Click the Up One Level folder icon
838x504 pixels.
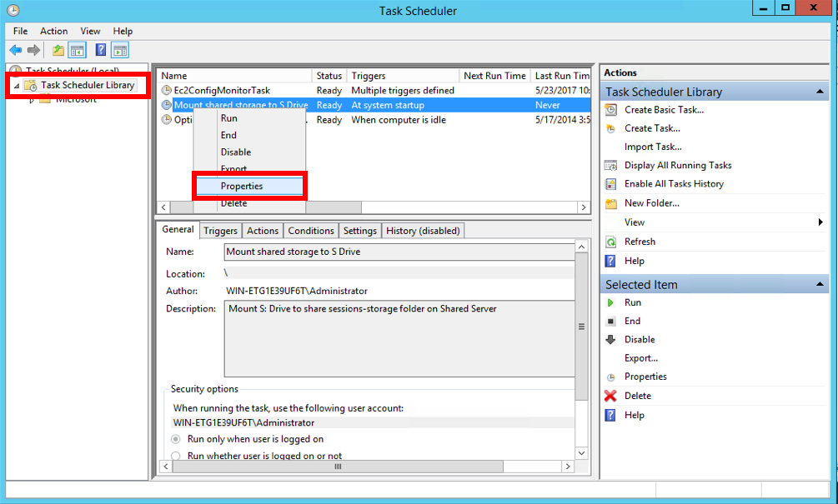click(x=58, y=50)
